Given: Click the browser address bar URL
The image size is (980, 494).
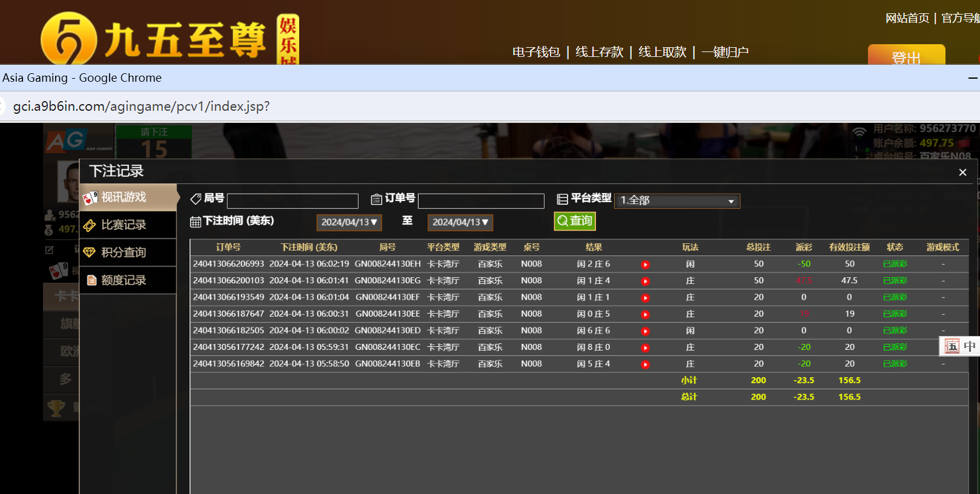Looking at the screenshot, I should (141, 107).
